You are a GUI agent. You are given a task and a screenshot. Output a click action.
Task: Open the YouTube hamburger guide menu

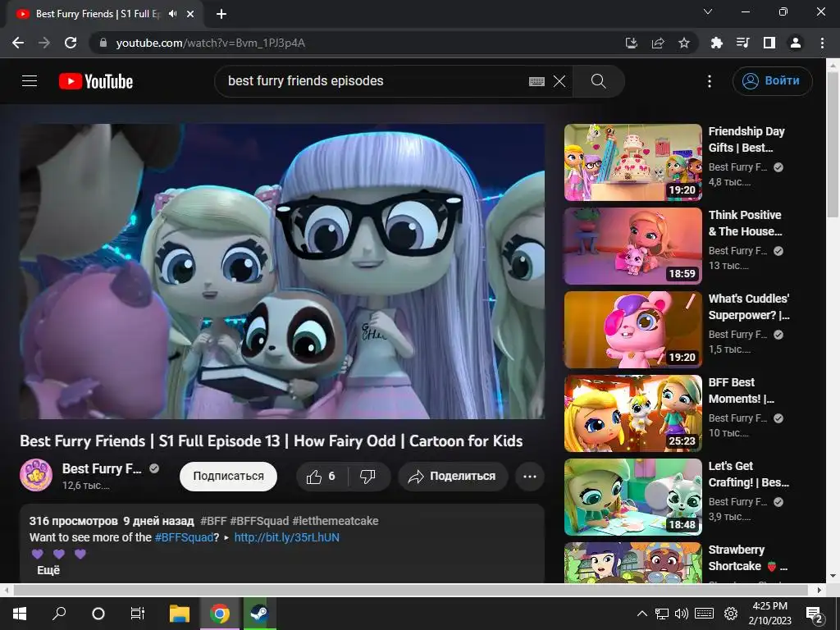[30, 81]
